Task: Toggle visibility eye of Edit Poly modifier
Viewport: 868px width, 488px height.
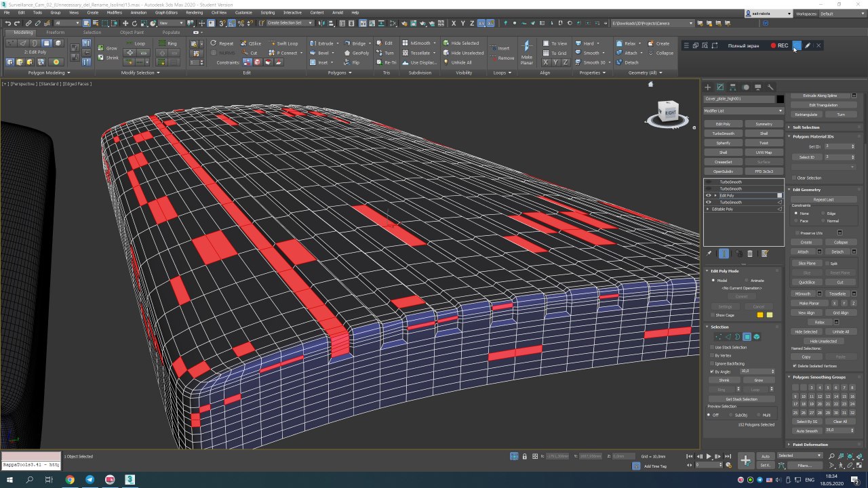Action: coord(709,195)
